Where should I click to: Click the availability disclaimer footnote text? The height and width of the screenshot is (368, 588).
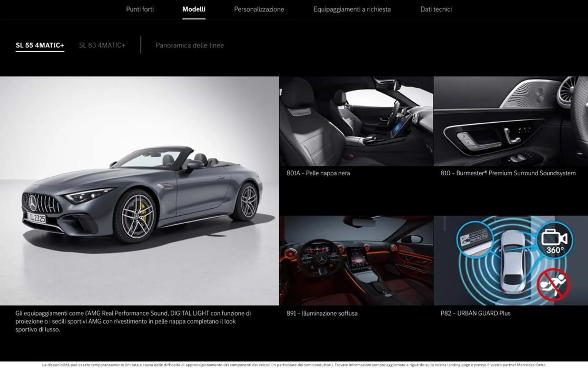pyautogui.click(x=294, y=365)
